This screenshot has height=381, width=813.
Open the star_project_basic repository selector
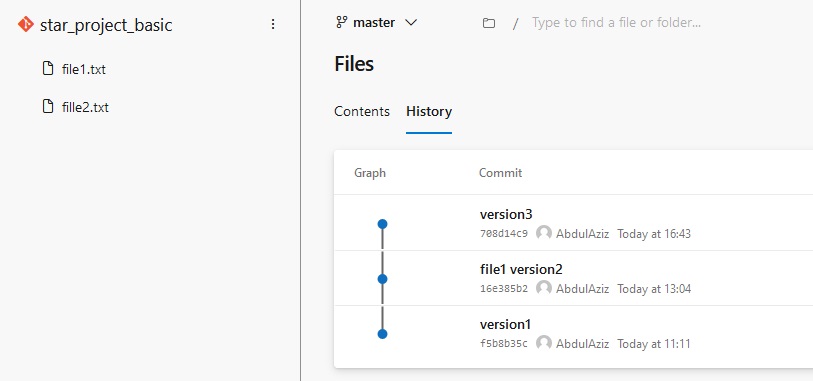coord(106,25)
